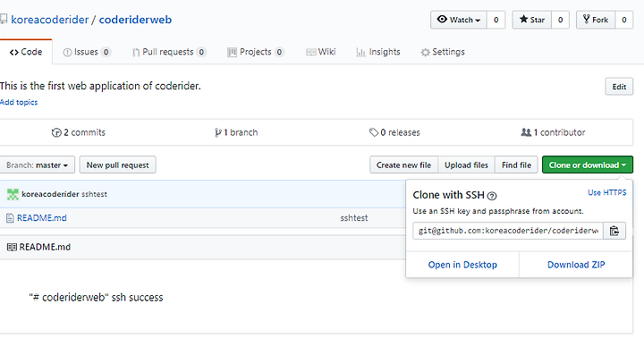Click the SSH key and passphrase hint text

[x=498, y=211]
